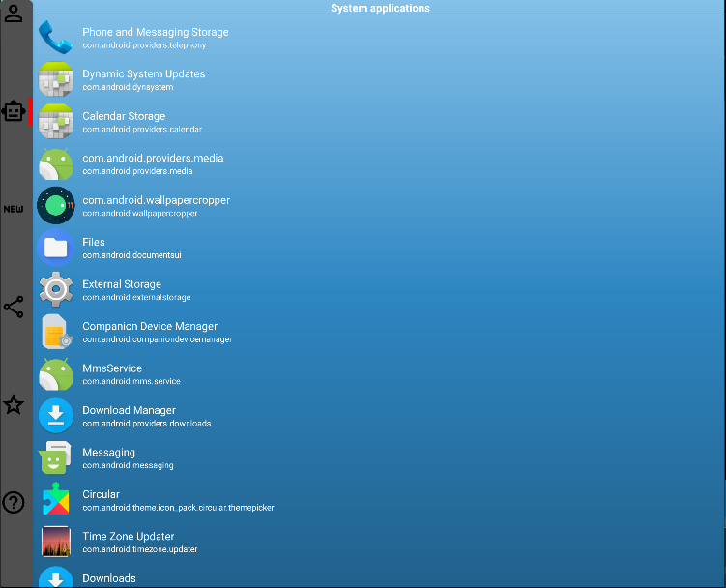Click package name 'com.android.mms.service'

(x=131, y=381)
